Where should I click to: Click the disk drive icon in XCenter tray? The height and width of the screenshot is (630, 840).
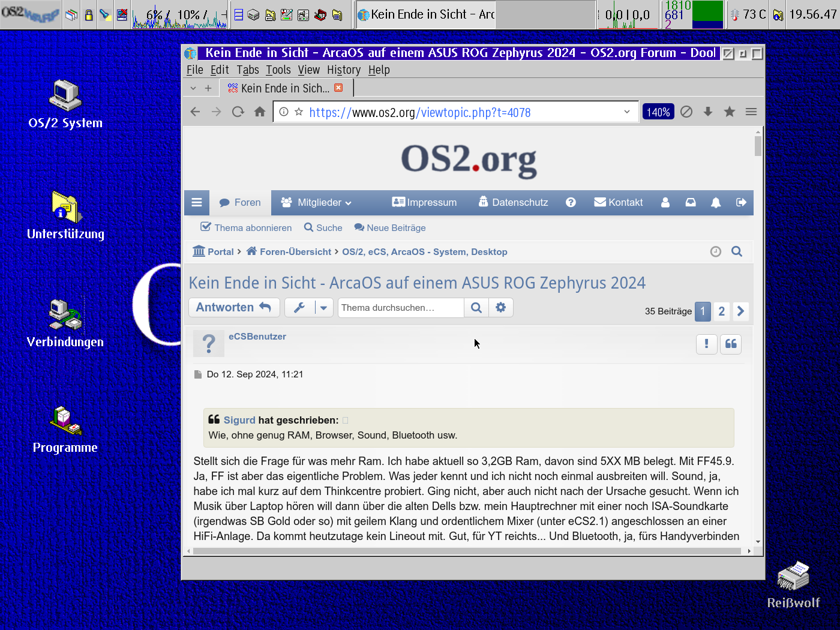point(254,15)
